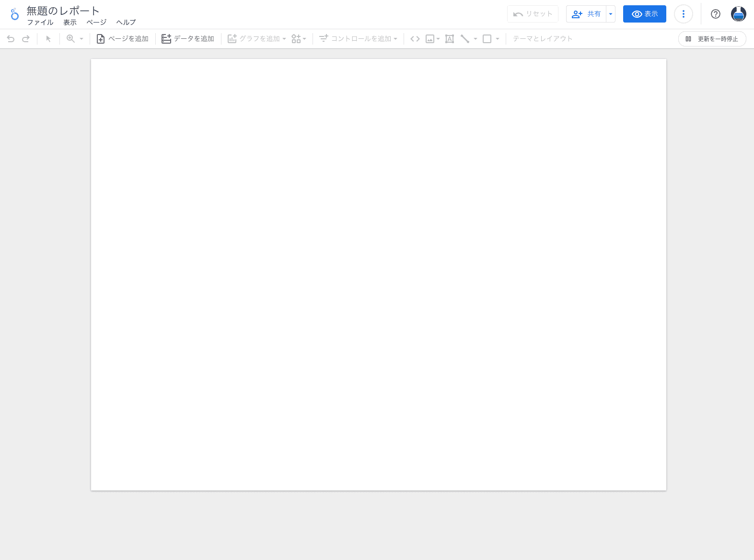Toggle 更新を一時停止 pause updates
Viewport: 754px width, 560px height.
pyautogui.click(x=712, y=39)
